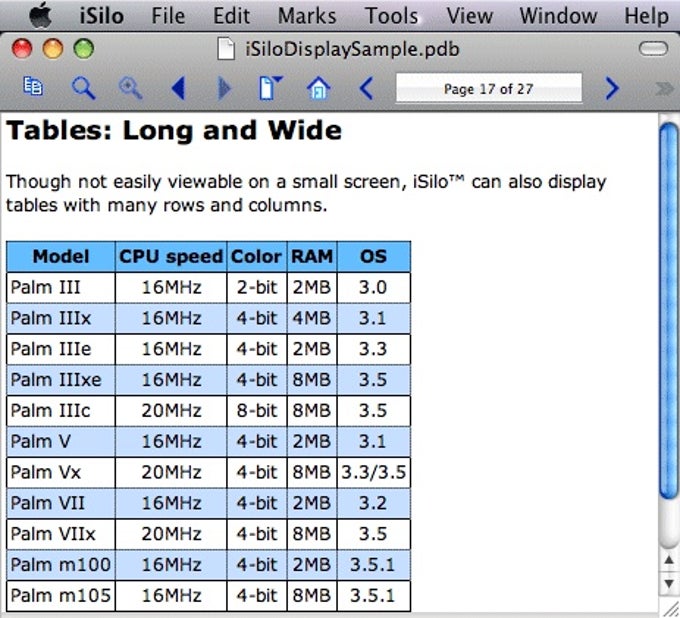This screenshot has width=680, height=618.
Task: Click the Find magnifier icon
Action: tap(83, 88)
